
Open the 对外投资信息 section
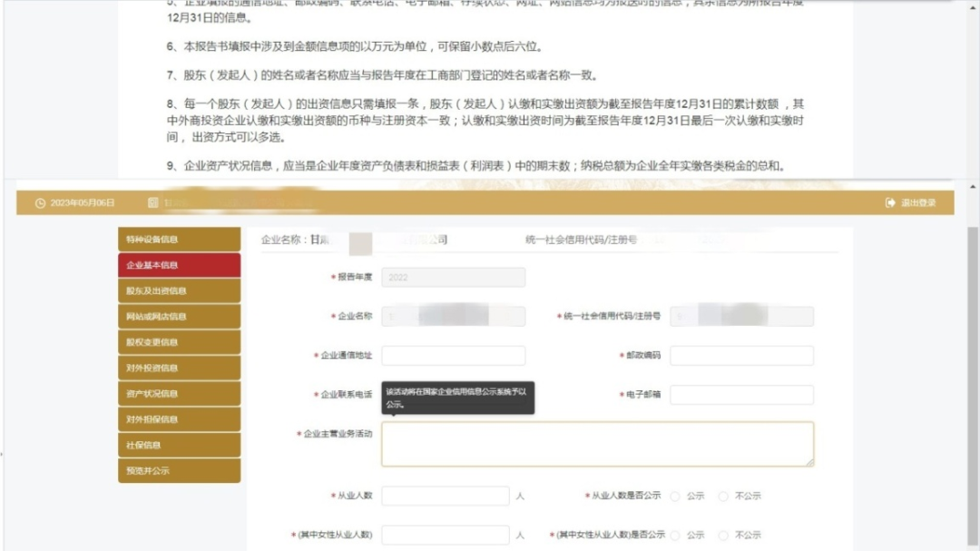click(178, 368)
